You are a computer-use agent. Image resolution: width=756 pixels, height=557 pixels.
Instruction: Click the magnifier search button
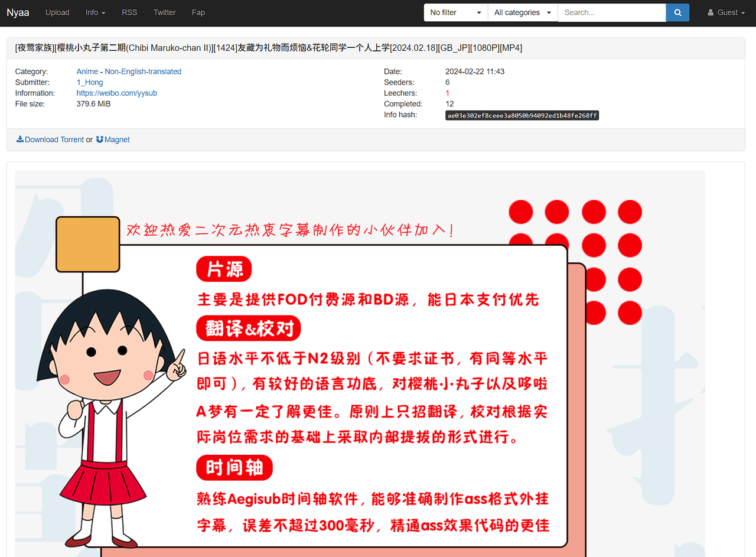(677, 12)
